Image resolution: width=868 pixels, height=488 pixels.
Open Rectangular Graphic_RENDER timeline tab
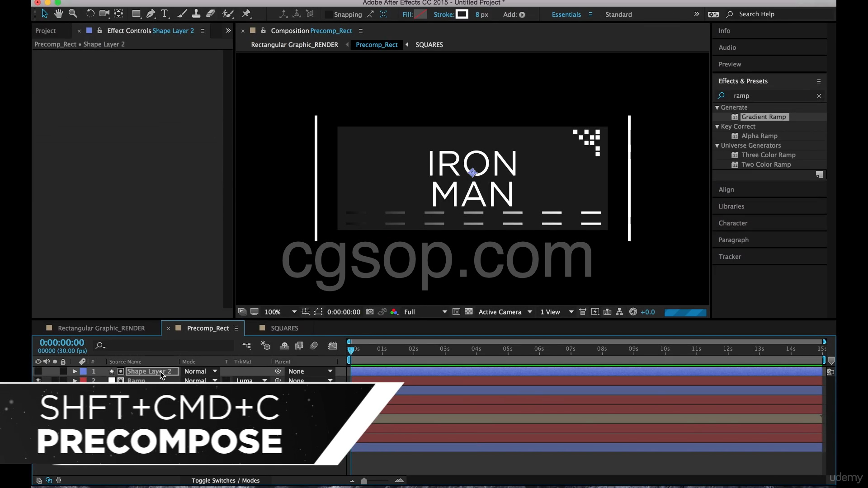coord(101,328)
